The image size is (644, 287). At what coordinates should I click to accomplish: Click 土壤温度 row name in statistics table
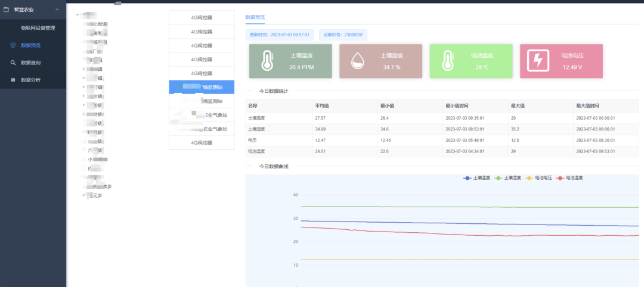coord(256,118)
